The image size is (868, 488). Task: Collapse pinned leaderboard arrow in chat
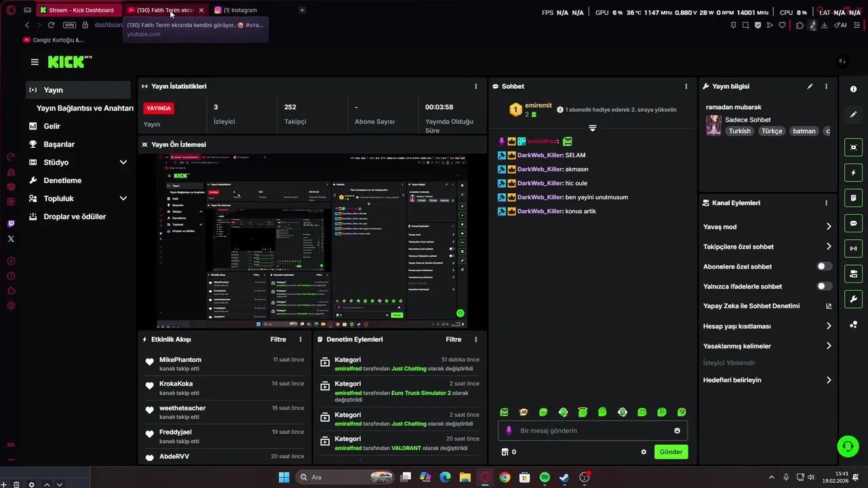[592, 128]
